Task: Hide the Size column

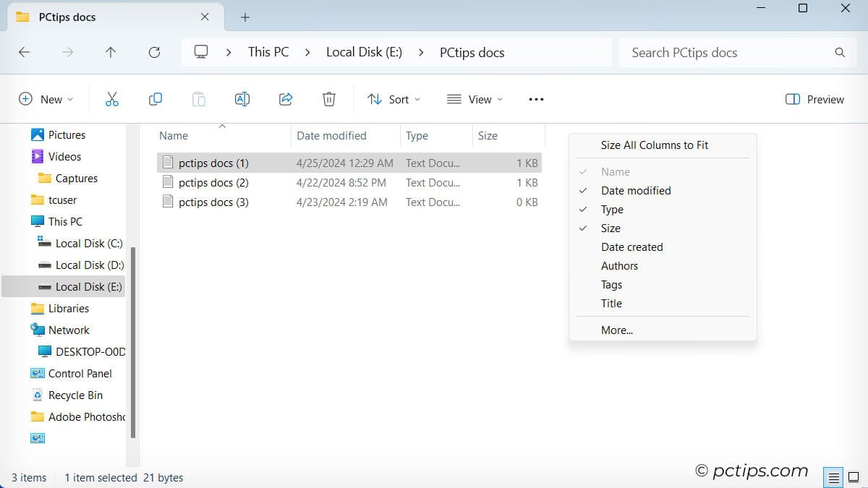Action: [x=610, y=228]
